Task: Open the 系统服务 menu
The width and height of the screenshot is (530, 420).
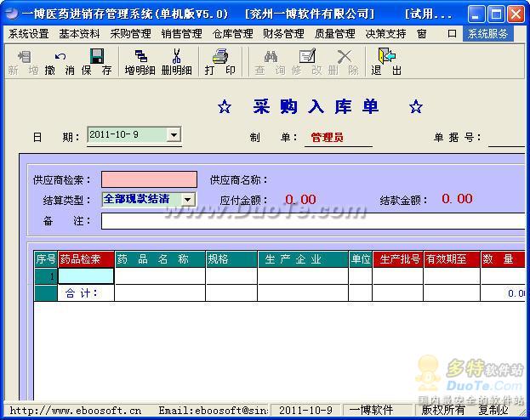Action: click(x=487, y=34)
